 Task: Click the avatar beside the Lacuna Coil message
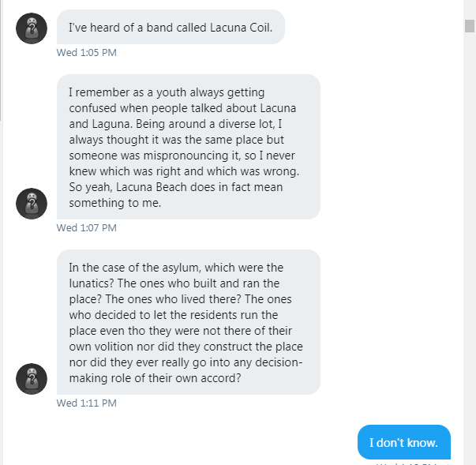32,28
